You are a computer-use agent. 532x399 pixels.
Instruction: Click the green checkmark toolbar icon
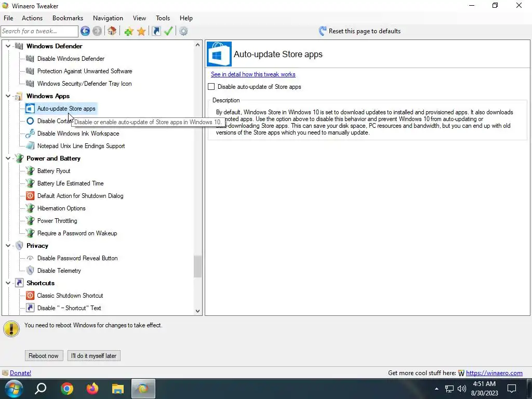click(169, 31)
